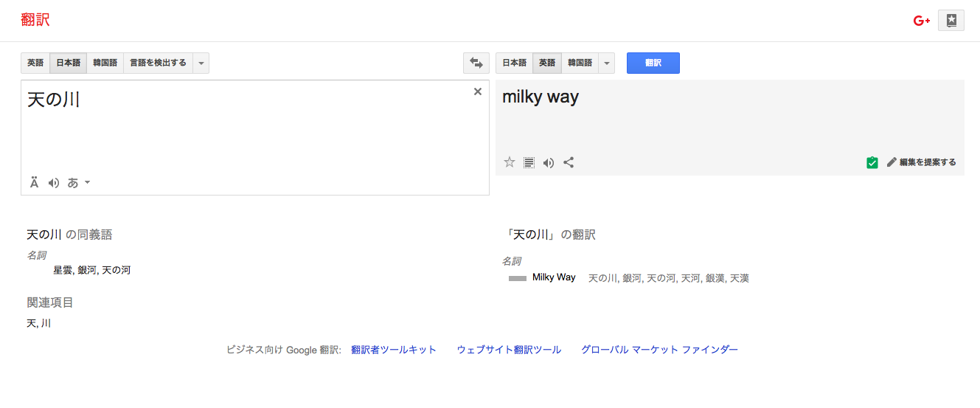This screenshot has height=408, width=980.
Task: Share the translation result
Action: [x=569, y=162]
